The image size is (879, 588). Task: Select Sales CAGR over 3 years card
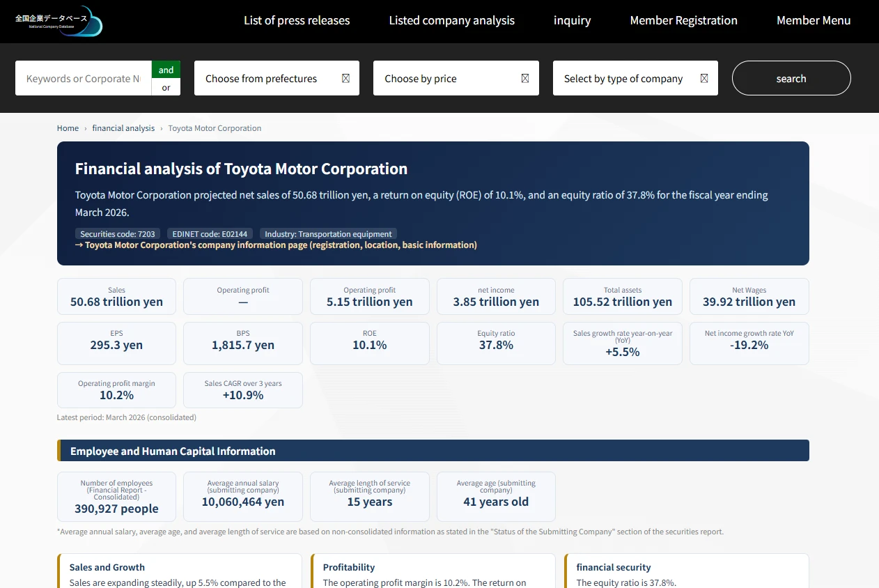point(243,390)
